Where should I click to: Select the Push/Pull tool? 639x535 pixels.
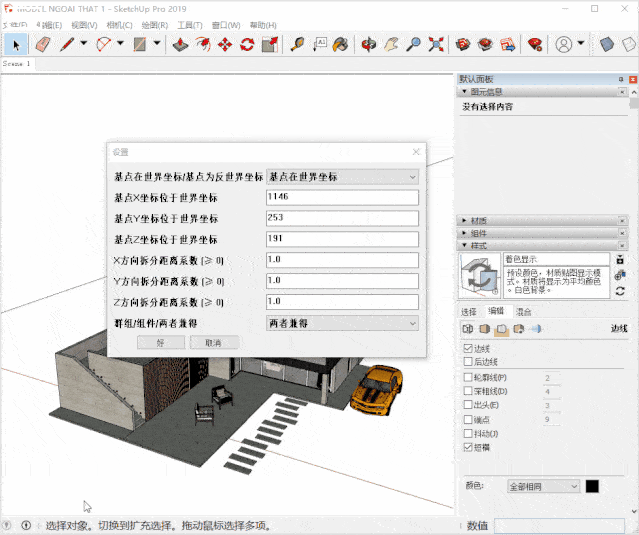pyautogui.click(x=180, y=44)
